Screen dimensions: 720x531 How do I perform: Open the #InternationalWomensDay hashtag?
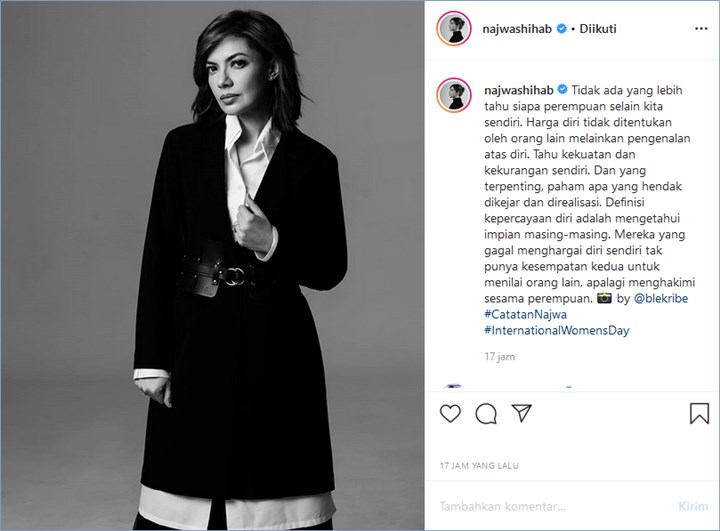[557, 330]
